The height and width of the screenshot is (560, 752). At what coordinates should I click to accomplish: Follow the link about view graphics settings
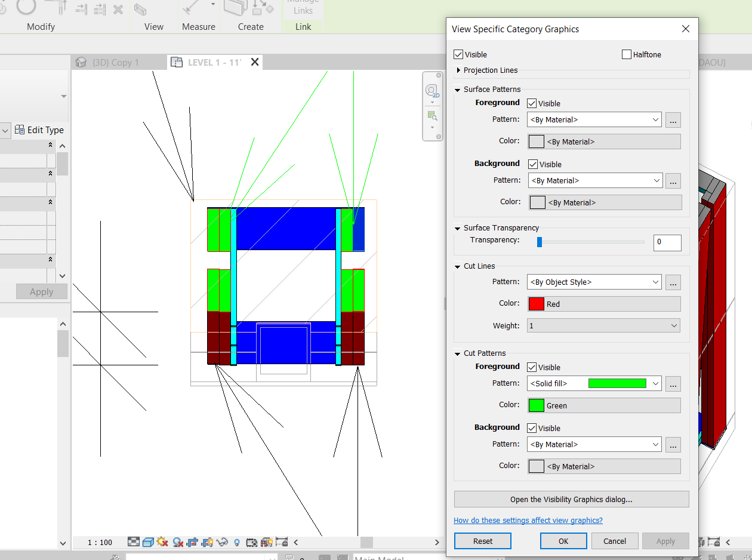528,520
